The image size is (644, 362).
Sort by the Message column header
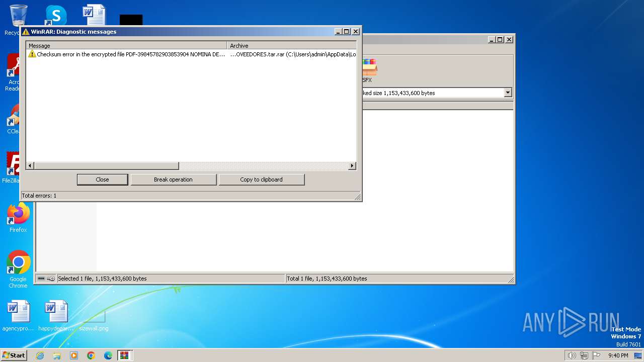click(x=126, y=46)
